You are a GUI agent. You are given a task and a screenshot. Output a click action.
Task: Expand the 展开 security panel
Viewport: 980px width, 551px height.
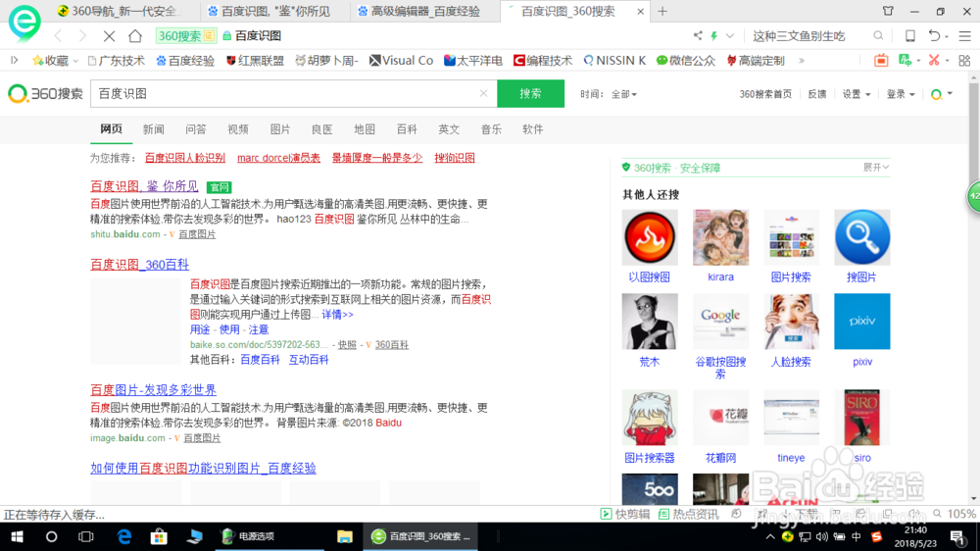tap(875, 168)
